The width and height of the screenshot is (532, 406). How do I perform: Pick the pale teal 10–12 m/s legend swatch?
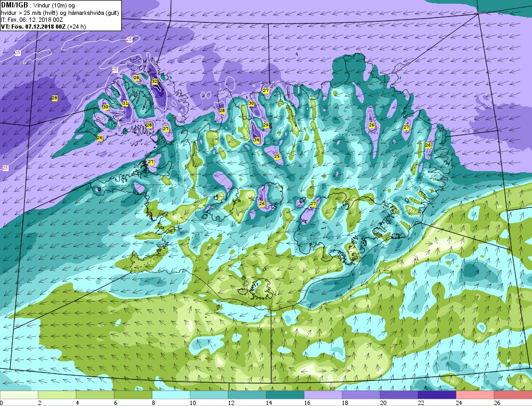click(209, 395)
